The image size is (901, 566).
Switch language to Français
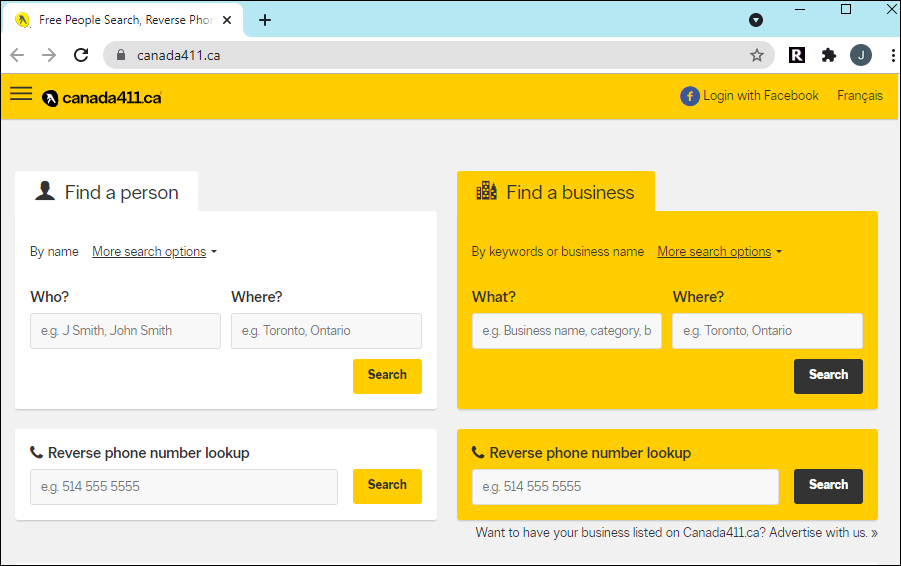[860, 96]
